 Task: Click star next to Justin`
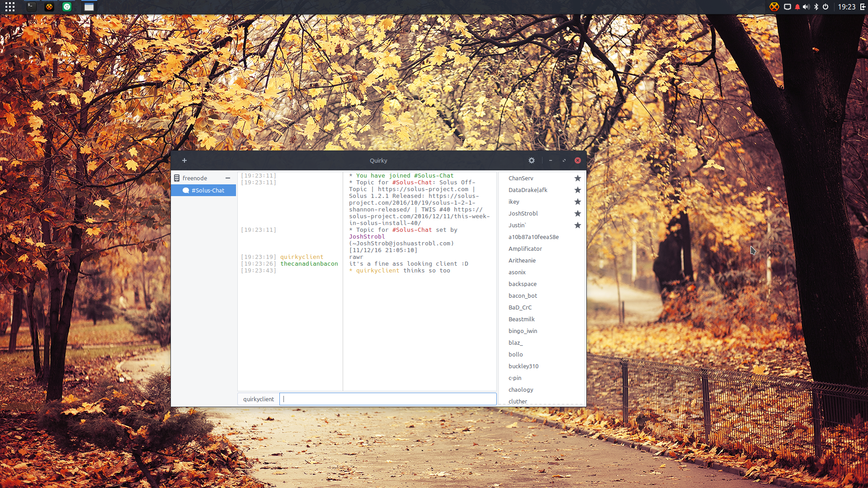[577, 225]
